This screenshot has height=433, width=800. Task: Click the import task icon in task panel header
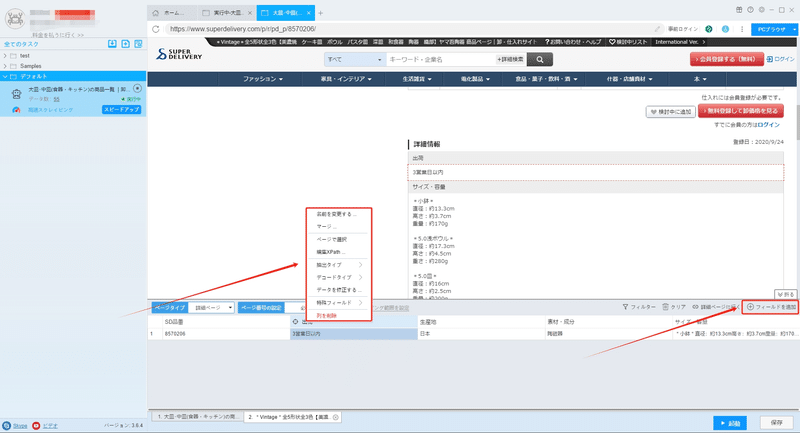[112, 44]
